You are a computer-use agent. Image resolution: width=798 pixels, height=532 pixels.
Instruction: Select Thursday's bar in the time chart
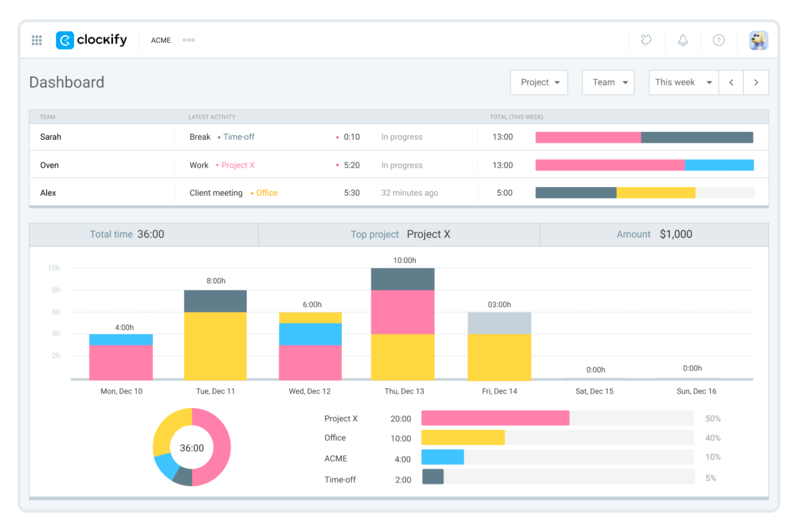(x=402, y=323)
